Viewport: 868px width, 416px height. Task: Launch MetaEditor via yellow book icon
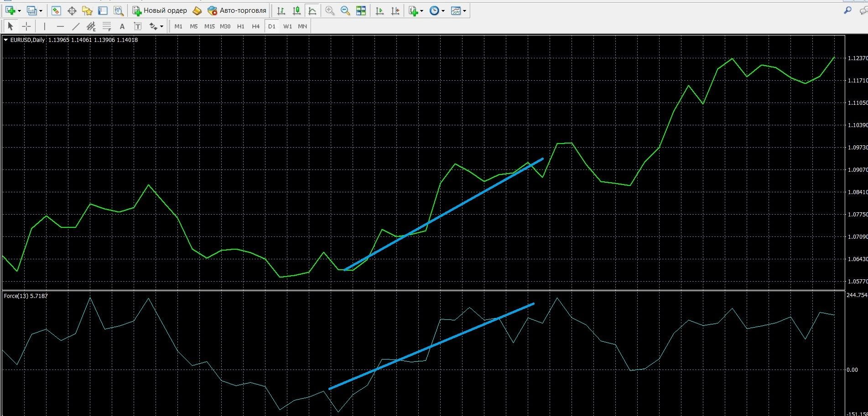[x=197, y=10]
